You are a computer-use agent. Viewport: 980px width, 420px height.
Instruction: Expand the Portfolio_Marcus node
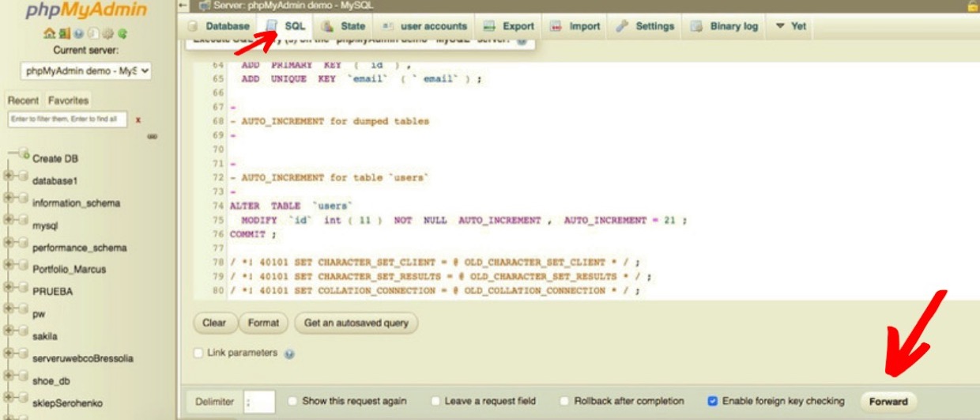[9, 266]
